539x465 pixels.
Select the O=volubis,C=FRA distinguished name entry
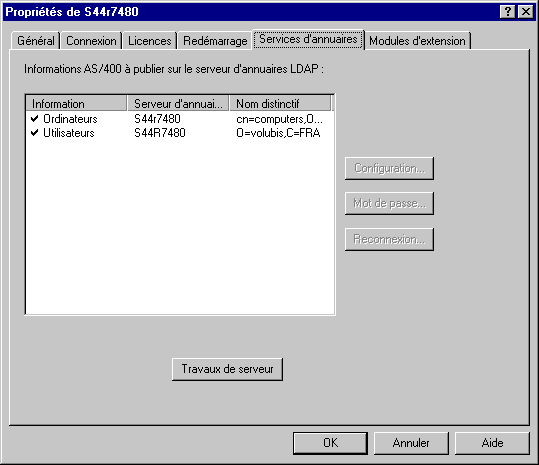point(278,133)
